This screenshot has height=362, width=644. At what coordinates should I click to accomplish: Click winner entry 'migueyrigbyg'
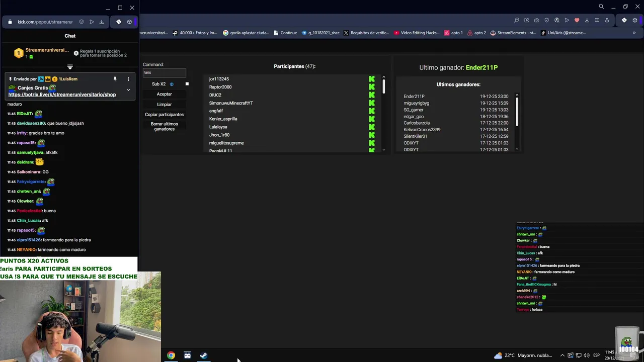pyautogui.click(x=416, y=103)
